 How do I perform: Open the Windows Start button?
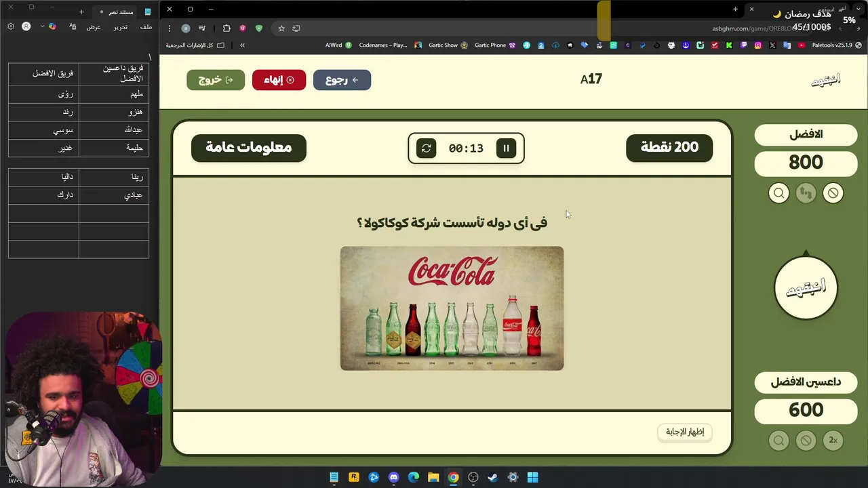(x=533, y=477)
